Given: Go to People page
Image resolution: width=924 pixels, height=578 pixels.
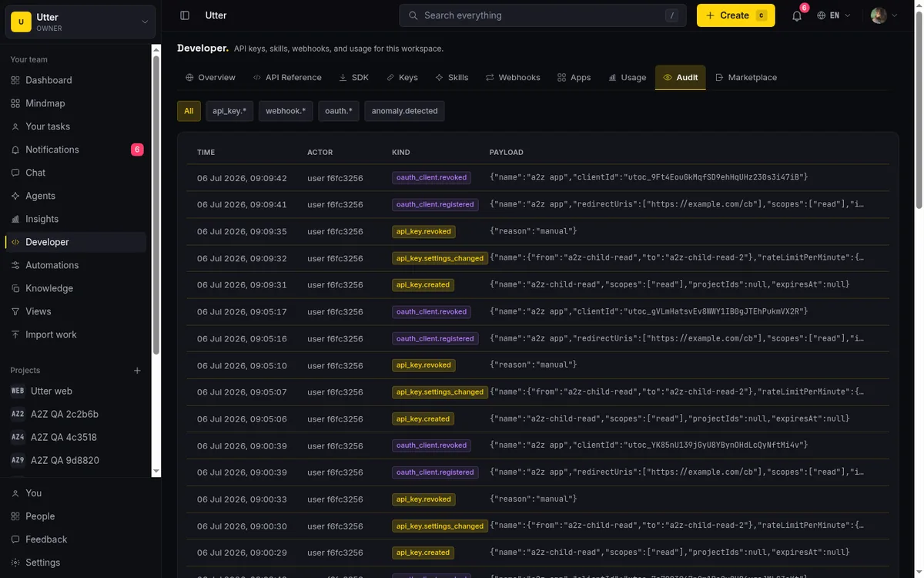Looking at the screenshot, I should click(77, 516).
